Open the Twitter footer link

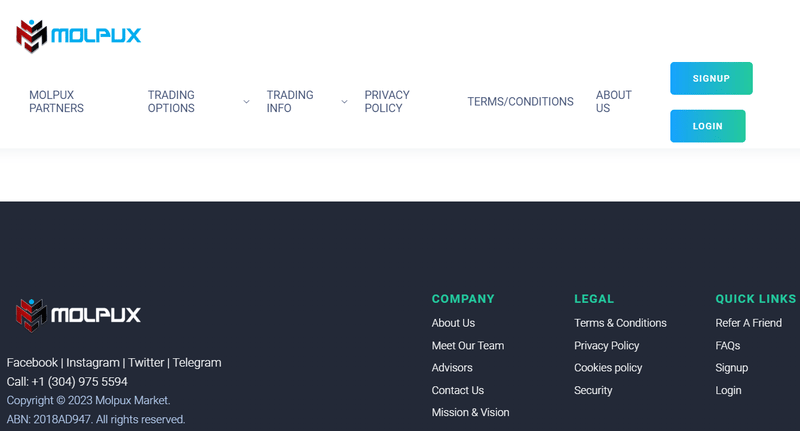click(x=146, y=363)
